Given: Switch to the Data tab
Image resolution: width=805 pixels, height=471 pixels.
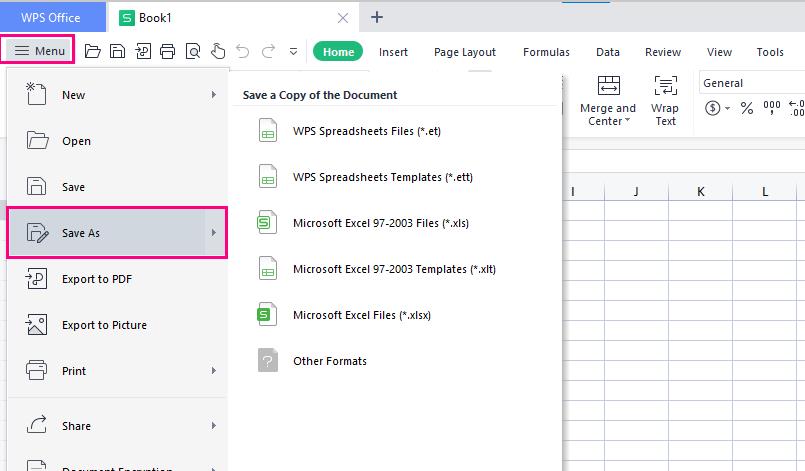Looking at the screenshot, I should [x=608, y=52].
